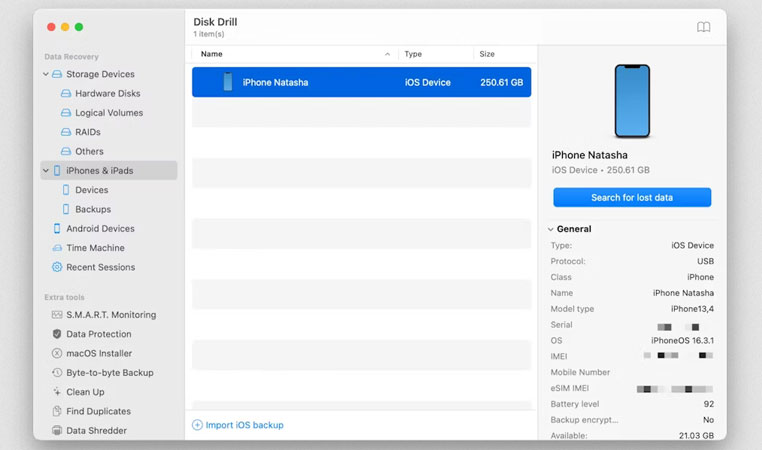Image resolution: width=762 pixels, height=450 pixels.
Task: Select Others in sidebar
Action: coord(89,151)
